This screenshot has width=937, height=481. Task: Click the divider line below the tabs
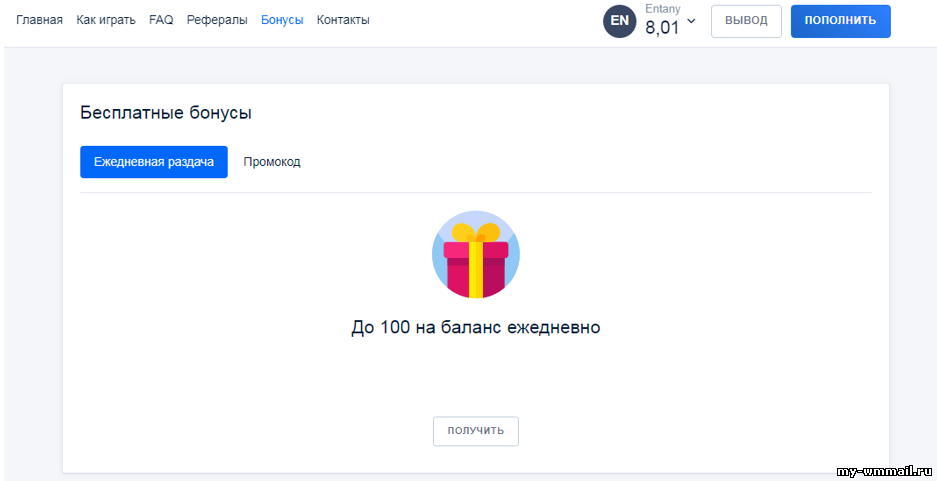coord(476,192)
